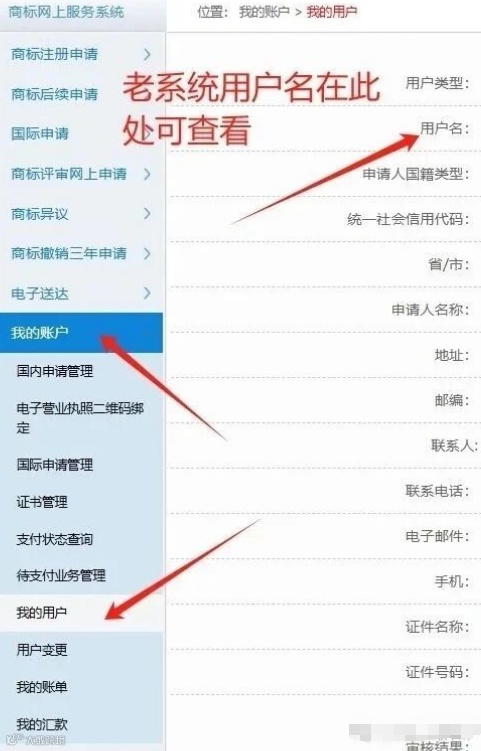
Task: Open the 国际申请 menu item
Action: tap(40, 134)
